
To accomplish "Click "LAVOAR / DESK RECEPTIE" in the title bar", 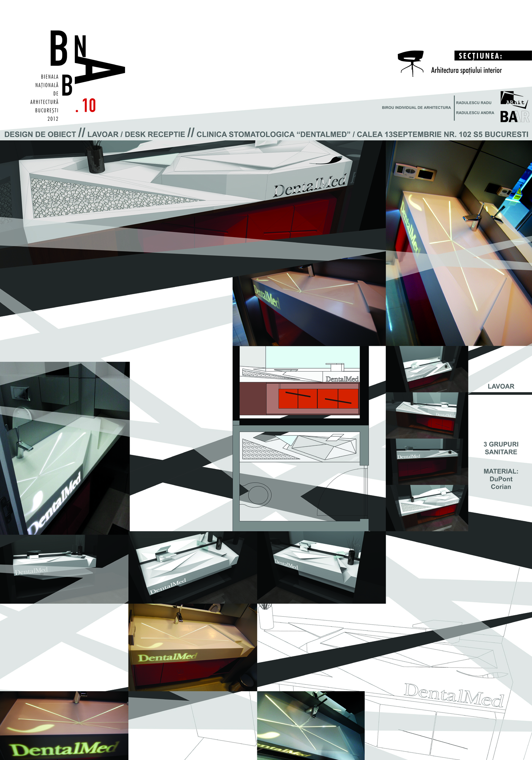I will click(x=136, y=135).
